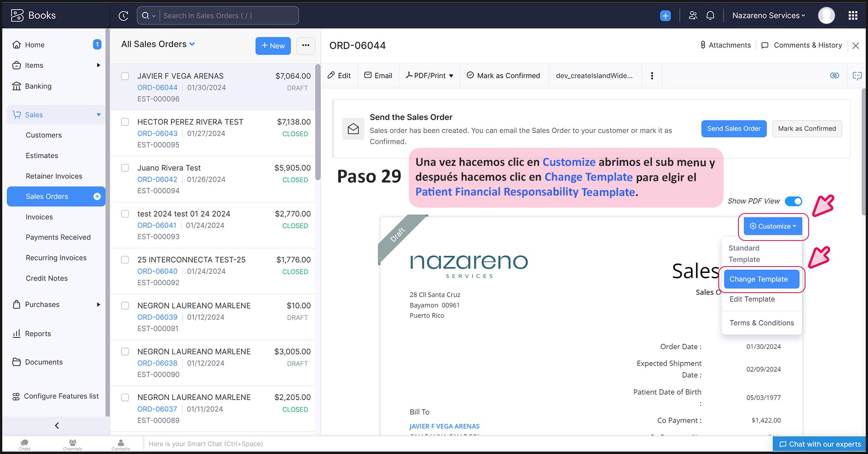
Task: Select Terms & Conditions menu entry
Action: (761, 323)
